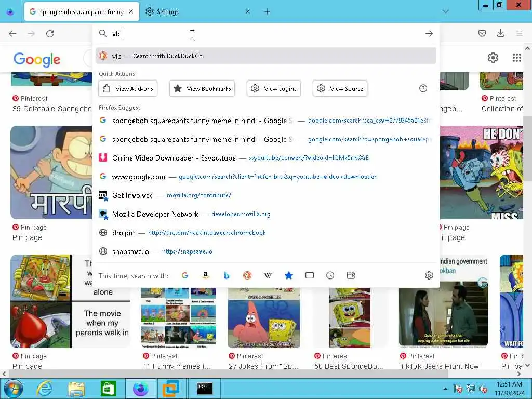This screenshot has width=532, height=399.
Task: Open the Save to Pocket icon
Action: pyautogui.click(x=482, y=33)
